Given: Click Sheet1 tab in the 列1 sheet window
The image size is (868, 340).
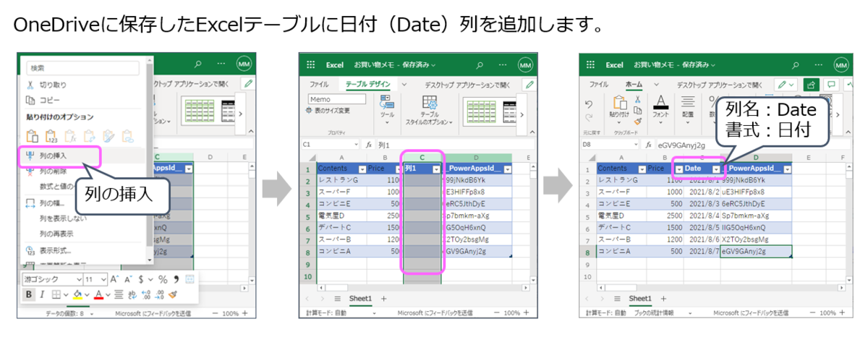Looking at the screenshot, I should point(359,298).
